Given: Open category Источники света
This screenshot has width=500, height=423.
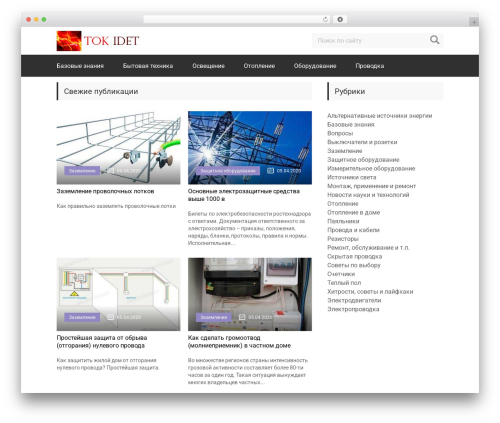Looking at the screenshot, I should coord(352,177).
